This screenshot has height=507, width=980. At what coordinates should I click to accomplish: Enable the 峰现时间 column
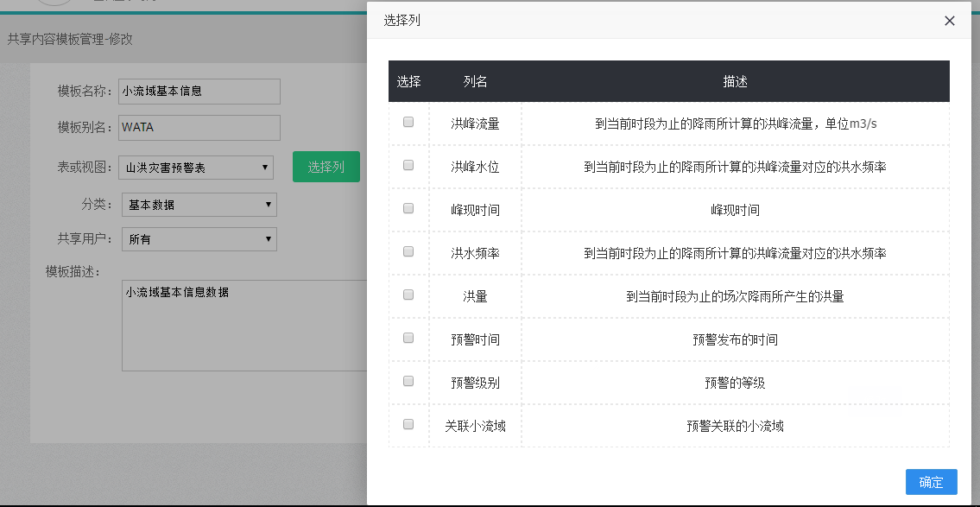point(408,207)
